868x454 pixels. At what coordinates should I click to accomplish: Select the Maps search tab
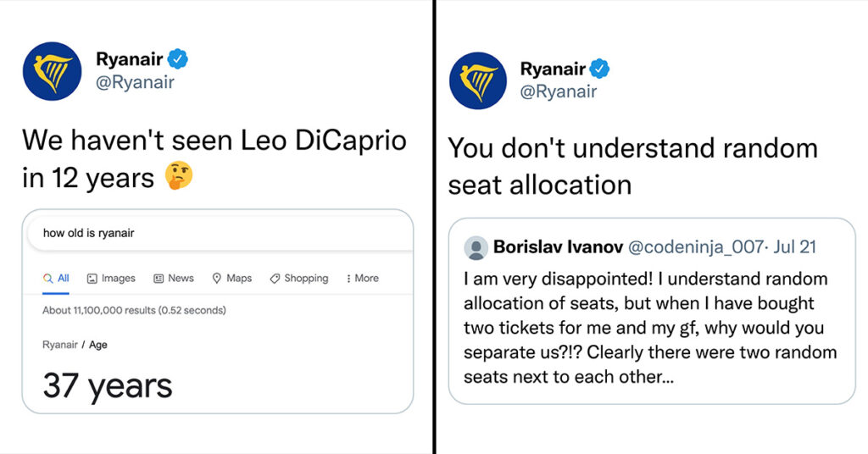[232, 278]
